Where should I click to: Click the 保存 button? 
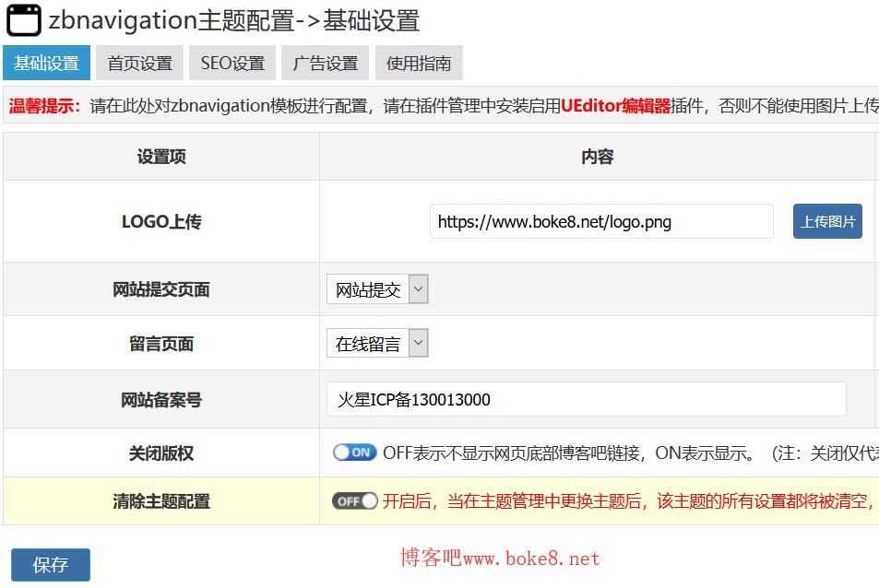[x=51, y=565]
